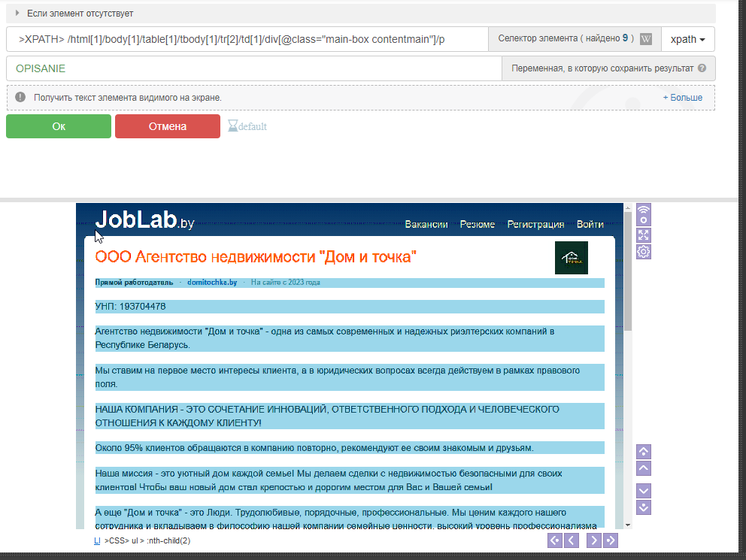
Task: Click the help question mark near variable field
Action: coord(702,68)
